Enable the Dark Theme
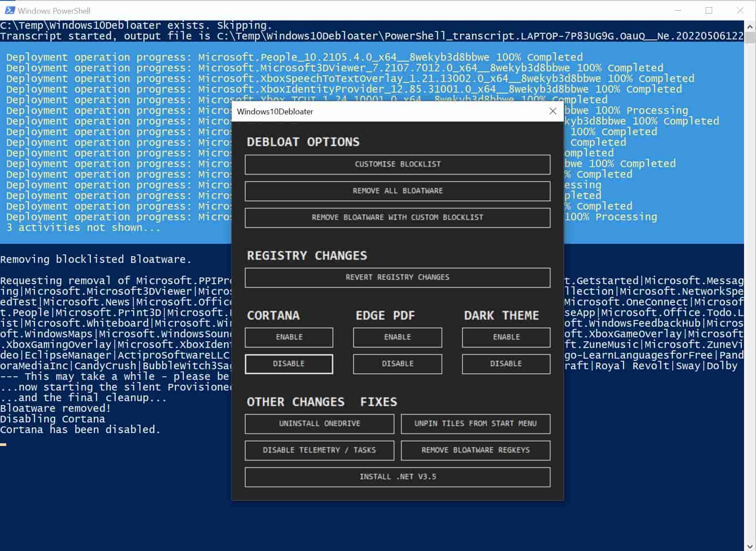The width and height of the screenshot is (756, 551). pos(506,337)
